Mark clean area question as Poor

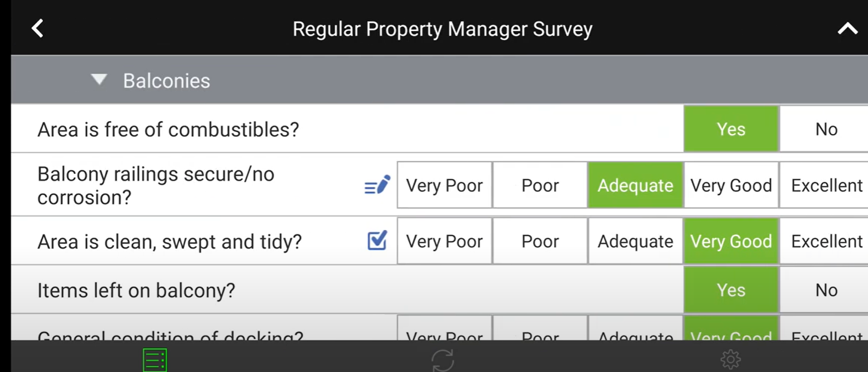(540, 241)
